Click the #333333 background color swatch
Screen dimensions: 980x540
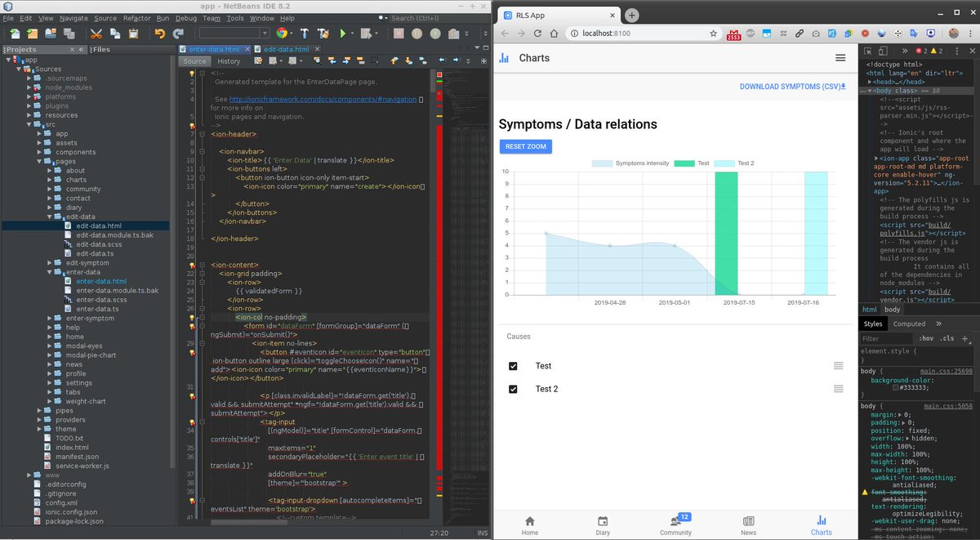click(x=896, y=388)
